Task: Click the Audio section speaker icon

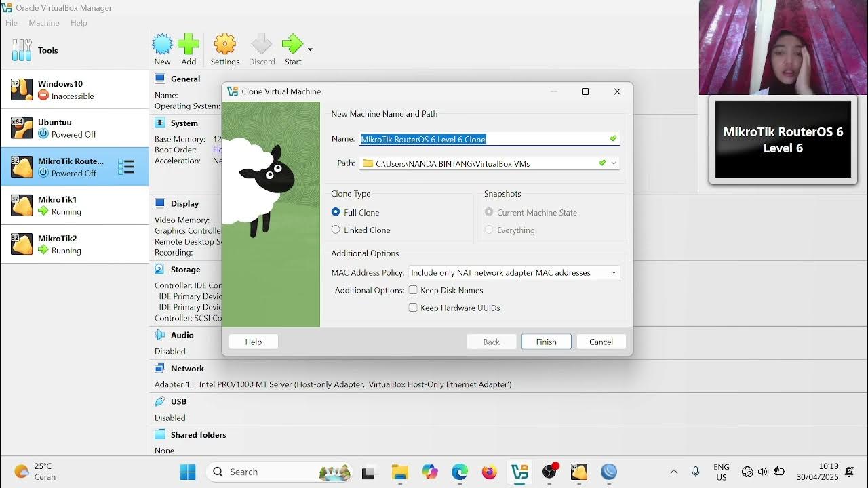Action: tap(160, 335)
